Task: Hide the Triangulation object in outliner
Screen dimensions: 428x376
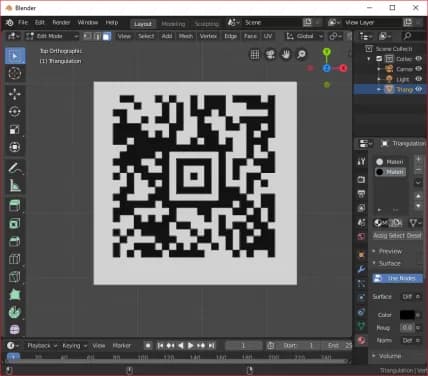Action: point(419,89)
